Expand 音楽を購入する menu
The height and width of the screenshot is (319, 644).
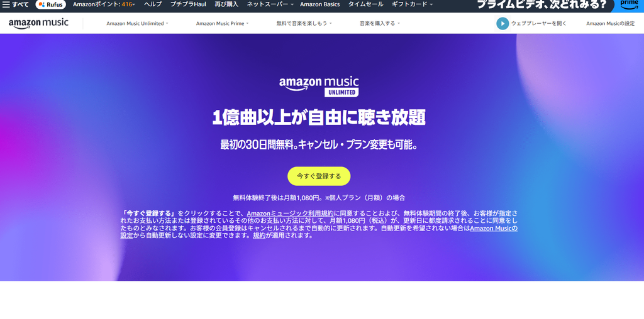pos(379,23)
